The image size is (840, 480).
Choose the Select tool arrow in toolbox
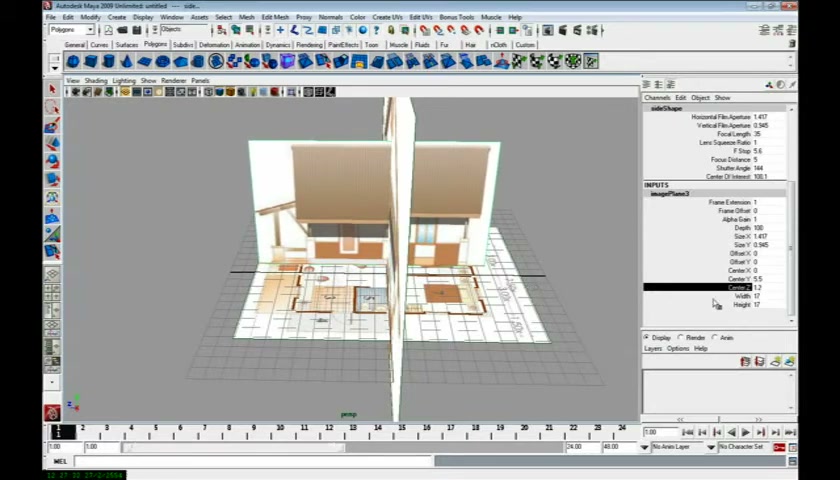[x=52, y=89]
